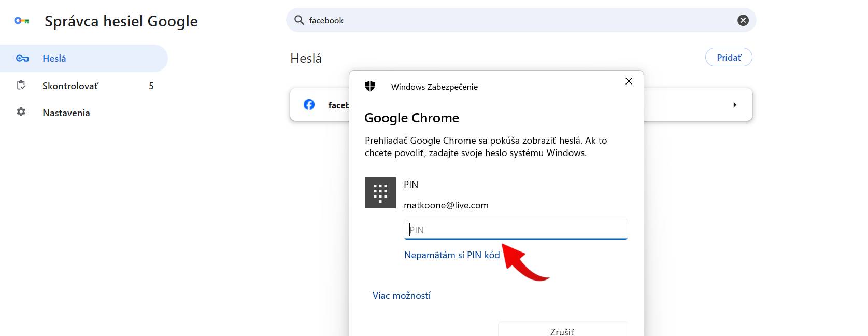Screen dimensions: 868x336
Task: Click the Google Password Manager key logo
Action: (x=22, y=21)
